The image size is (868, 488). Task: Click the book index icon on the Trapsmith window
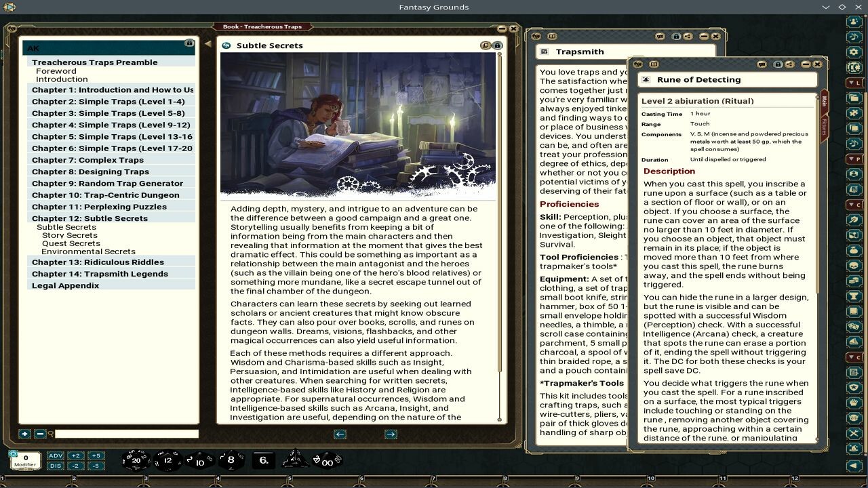coord(552,36)
